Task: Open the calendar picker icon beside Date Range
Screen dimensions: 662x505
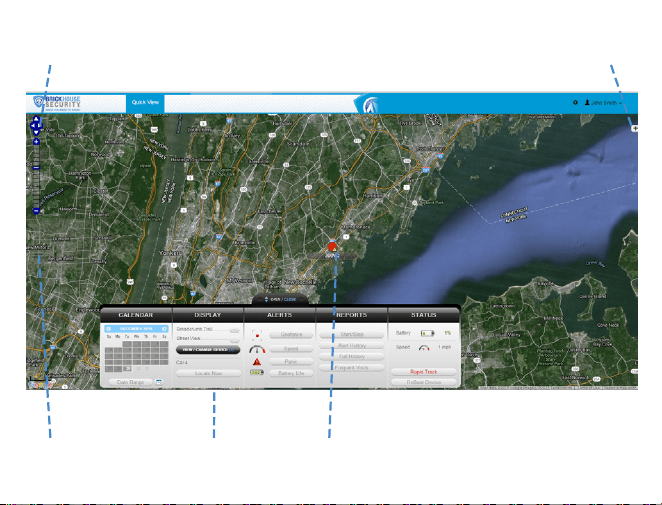Action: 159,382
